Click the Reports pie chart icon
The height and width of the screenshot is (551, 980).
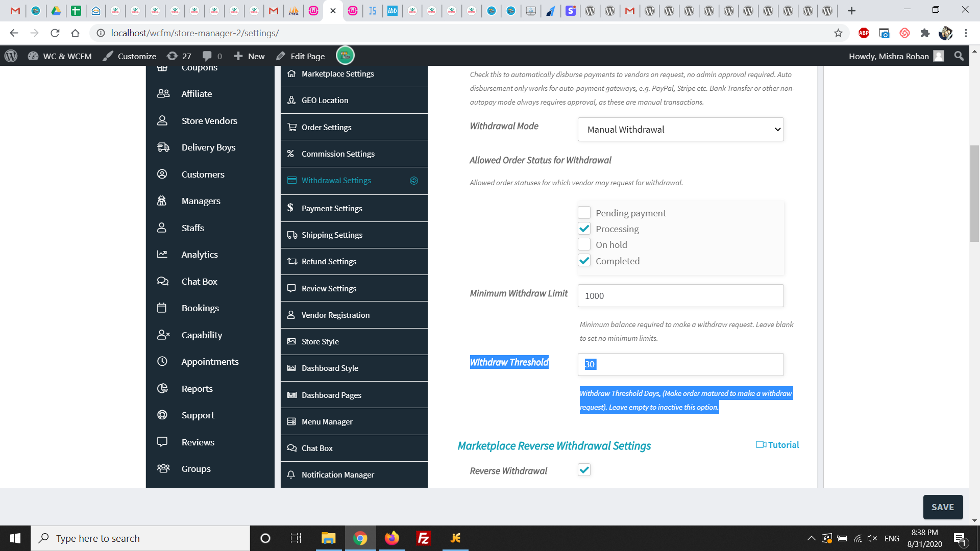click(x=162, y=388)
